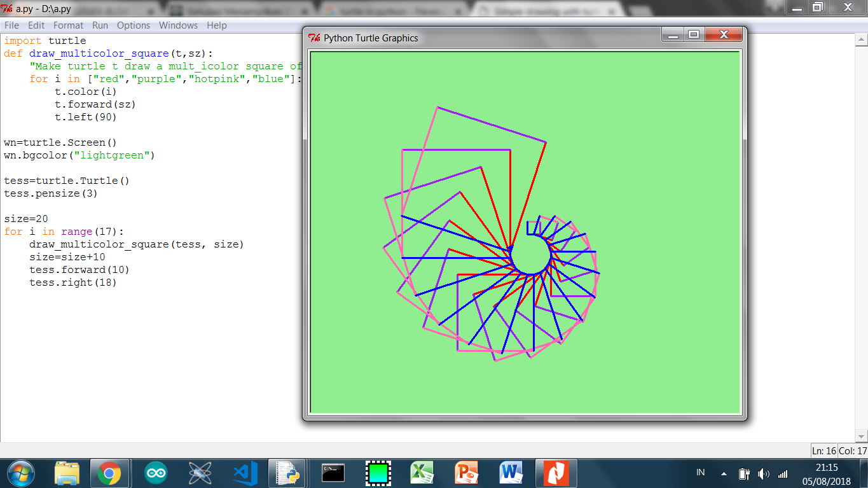Viewport: 868px width, 488px height.
Task: Launch the Arduino IDE from the taskbar
Action: [155, 472]
